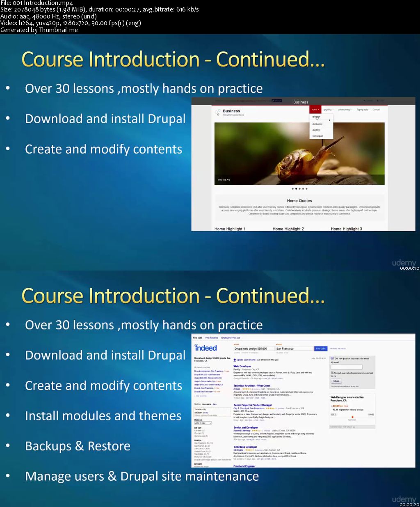This screenshot has height=507, width=420.
Task: Click the 'Home Quotes' heading
Action: coord(299,201)
